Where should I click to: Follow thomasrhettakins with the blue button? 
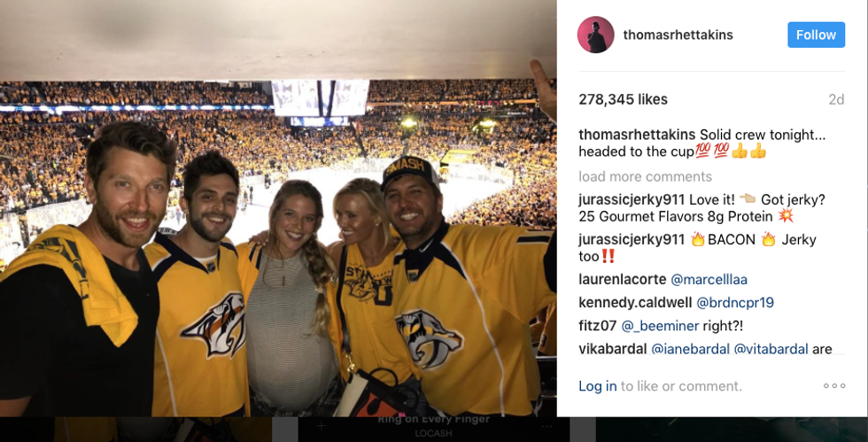(x=816, y=35)
